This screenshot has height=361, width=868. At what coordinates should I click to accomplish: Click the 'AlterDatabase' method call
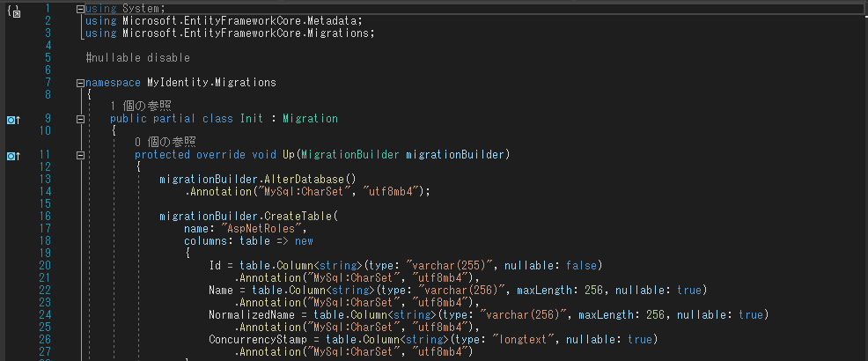pyautogui.click(x=305, y=180)
